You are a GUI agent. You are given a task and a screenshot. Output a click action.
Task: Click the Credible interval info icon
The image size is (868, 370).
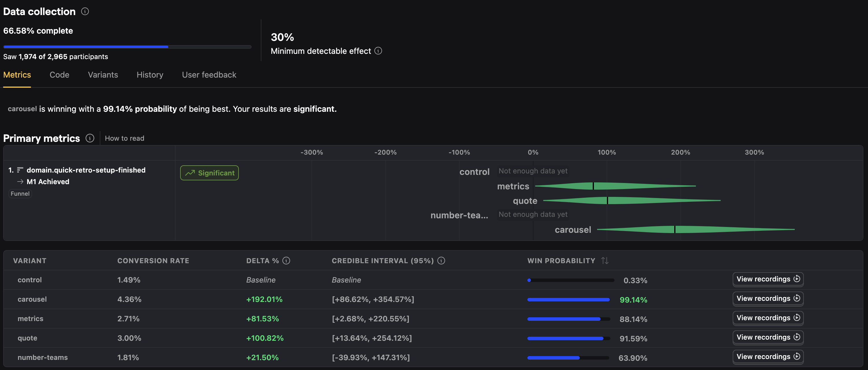point(441,261)
